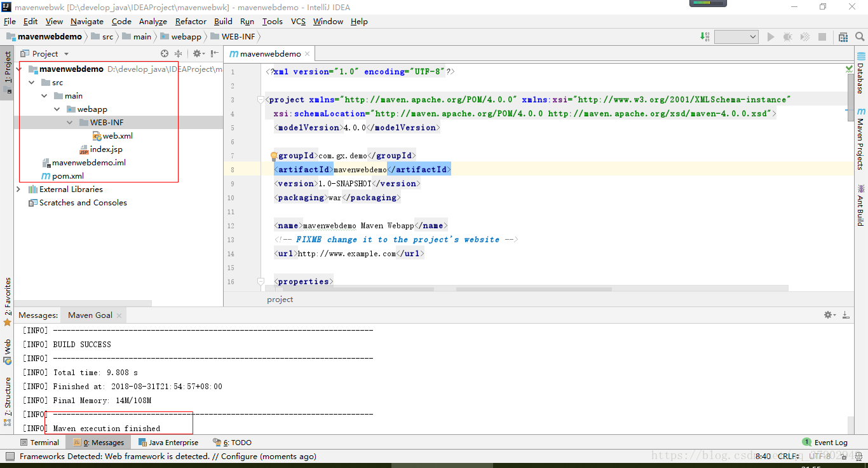The width and height of the screenshot is (868, 468).
Task: Click the Run play button in toolbar
Action: coord(771,37)
